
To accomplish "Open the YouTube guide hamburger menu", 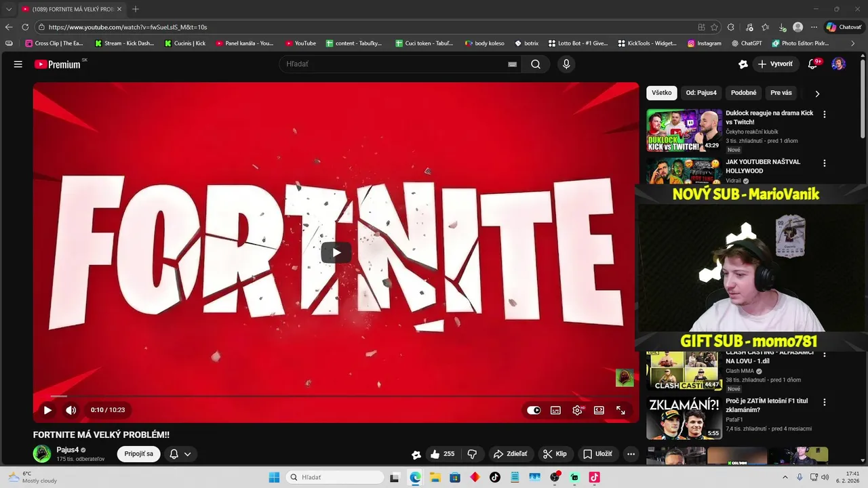I will click(x=18, y=64).
